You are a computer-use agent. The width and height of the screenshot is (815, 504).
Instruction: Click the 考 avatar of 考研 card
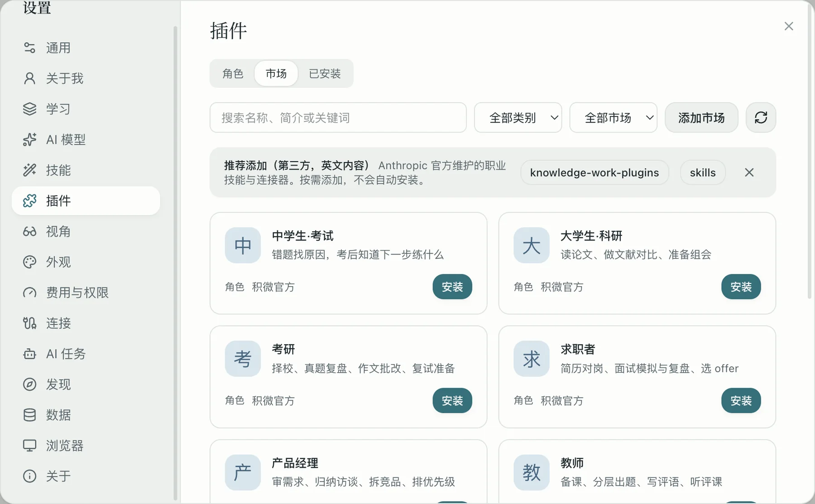243,359
